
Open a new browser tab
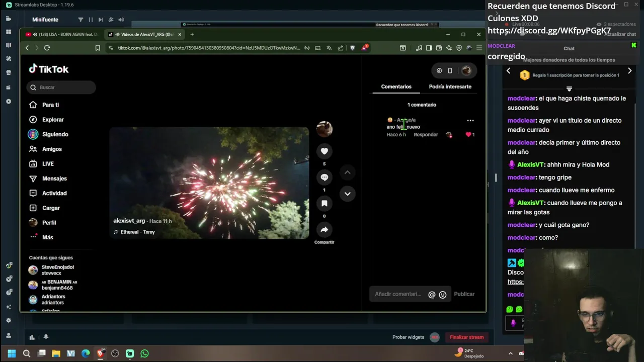[x=192, y=34]
